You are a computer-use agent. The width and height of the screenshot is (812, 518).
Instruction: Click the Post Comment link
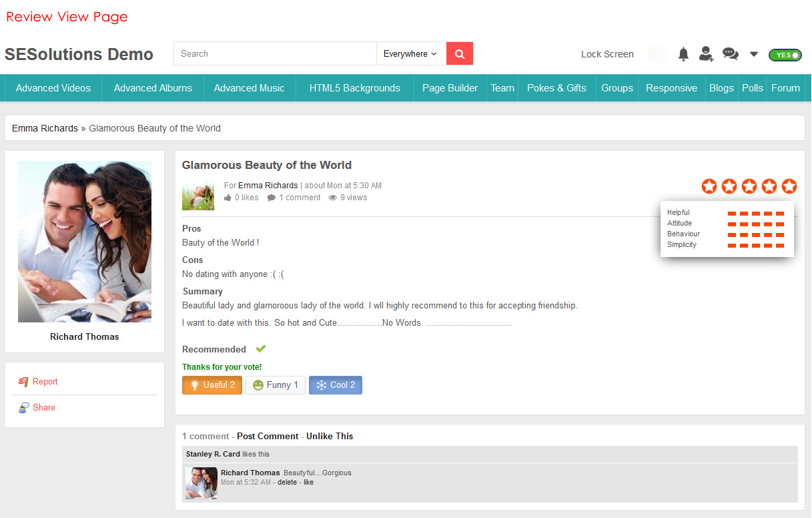coord(268,436)
